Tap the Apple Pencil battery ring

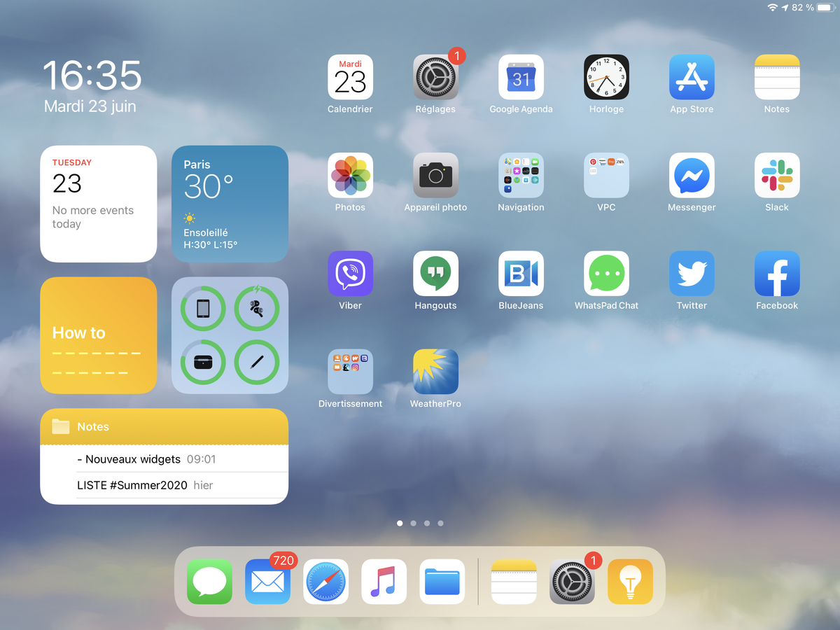257,362
